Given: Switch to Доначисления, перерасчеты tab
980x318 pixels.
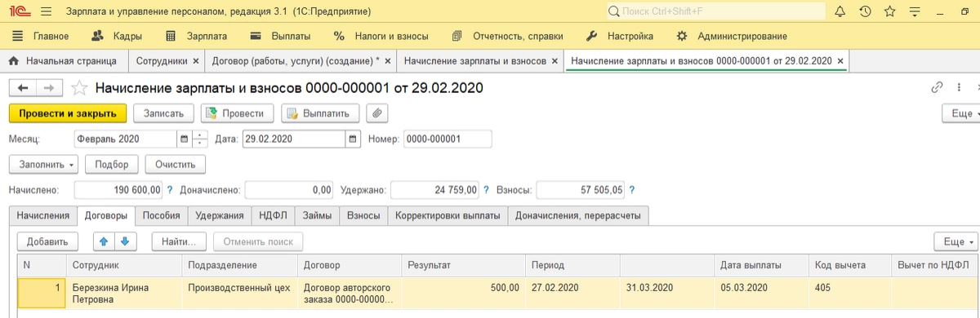Looking at the screenshot, I should [579, 215].
